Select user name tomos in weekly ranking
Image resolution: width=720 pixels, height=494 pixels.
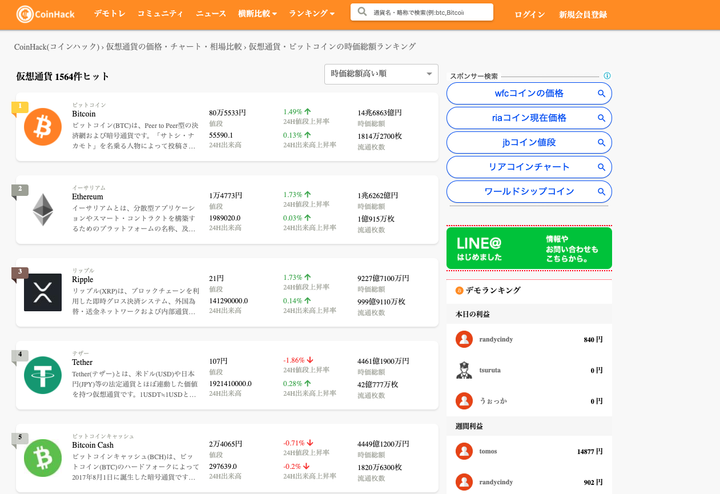488,451
